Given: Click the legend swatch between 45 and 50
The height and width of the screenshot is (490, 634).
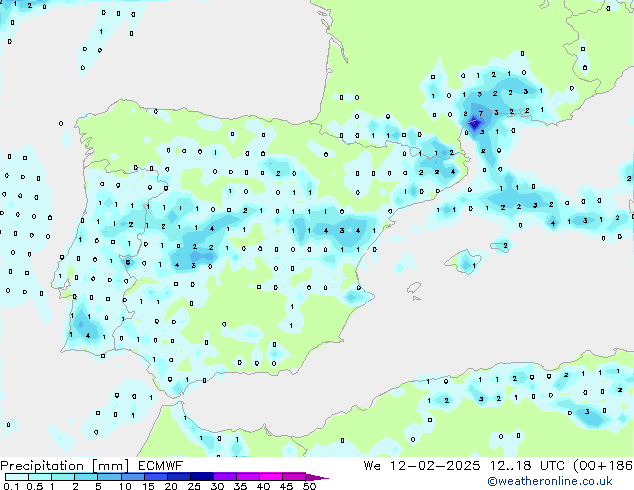Looking at the screenshot, I should (x=294, y=477).
